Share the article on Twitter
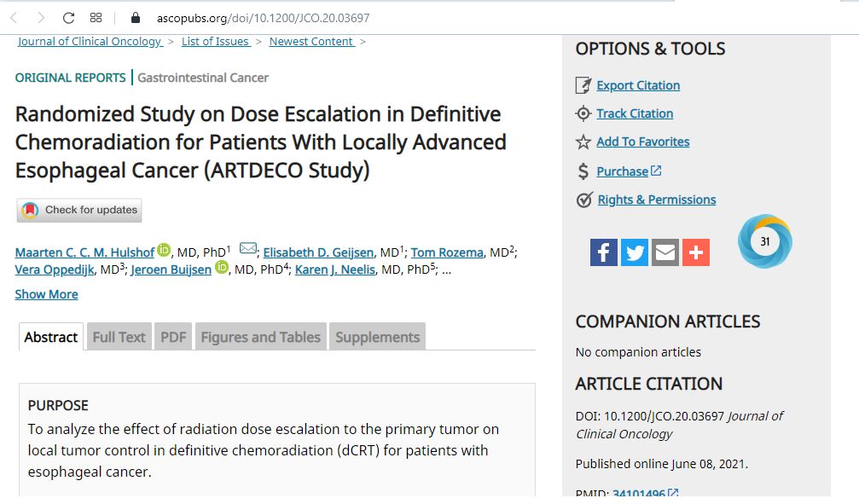The height and width of the screenshot is (504, 859). click(634, 252)
